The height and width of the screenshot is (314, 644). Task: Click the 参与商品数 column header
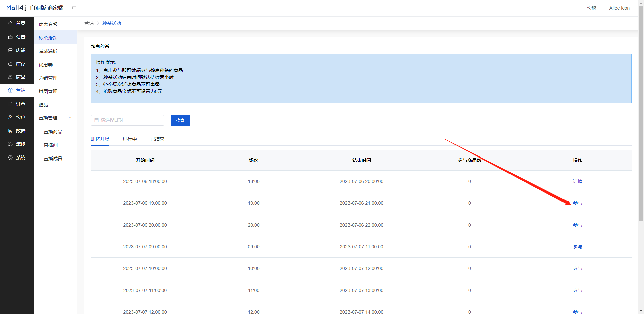[470, 160]
